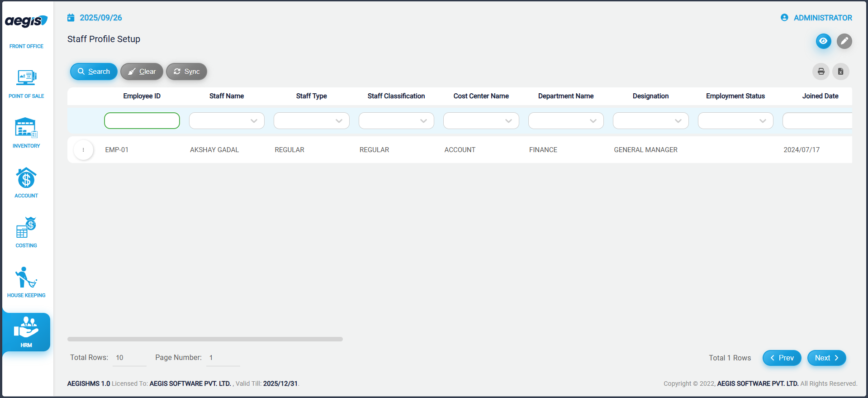Image resolution: width=868 pixels, height=398 pixels.
Task: Export list using the Excel icon
Action: coord(840,72)
